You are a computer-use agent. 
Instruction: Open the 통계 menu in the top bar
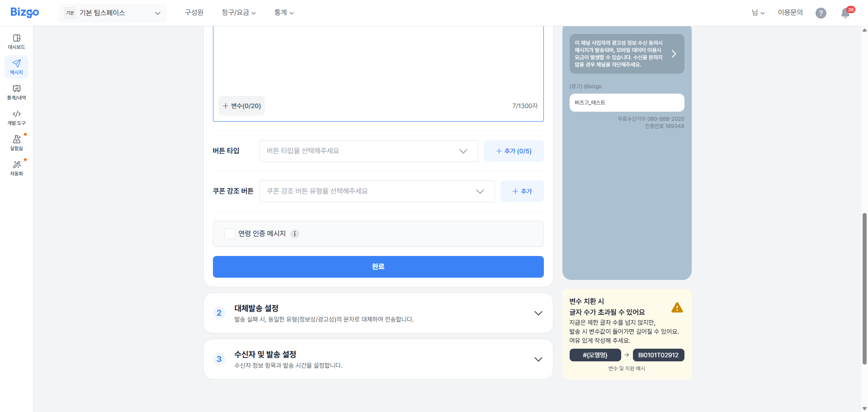[x=284, y=13]
